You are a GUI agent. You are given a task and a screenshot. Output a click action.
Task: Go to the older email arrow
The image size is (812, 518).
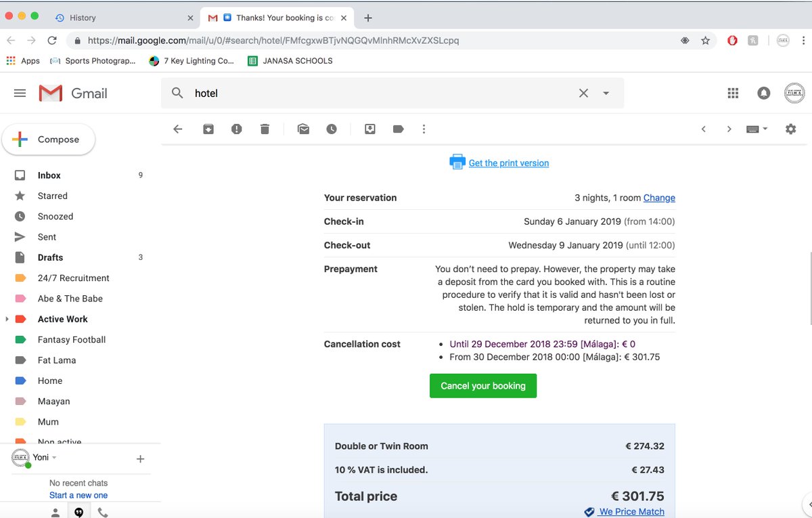pos(729,129)
